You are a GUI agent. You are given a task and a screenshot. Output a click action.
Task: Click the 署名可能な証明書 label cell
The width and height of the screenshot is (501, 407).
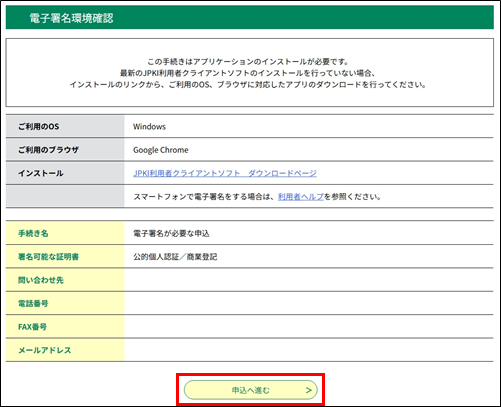pos(65,256)
